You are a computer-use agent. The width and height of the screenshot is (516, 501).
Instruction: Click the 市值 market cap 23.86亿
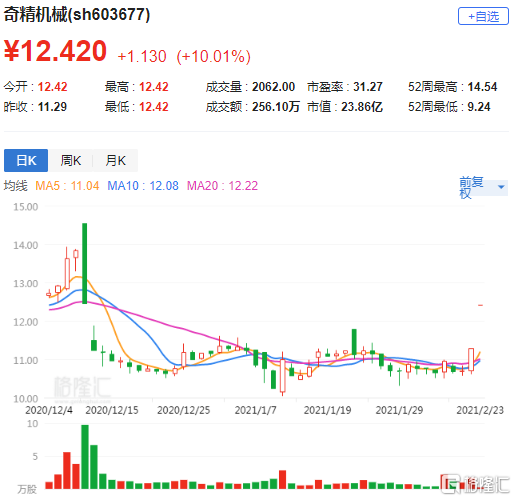pyautogui.click(x=362, y=107)
